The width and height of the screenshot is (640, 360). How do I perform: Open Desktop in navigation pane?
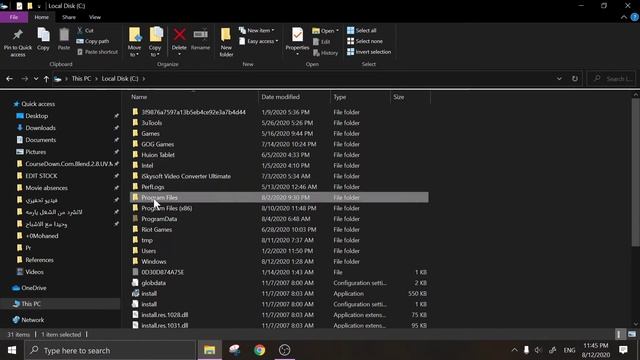pos(36,116)
